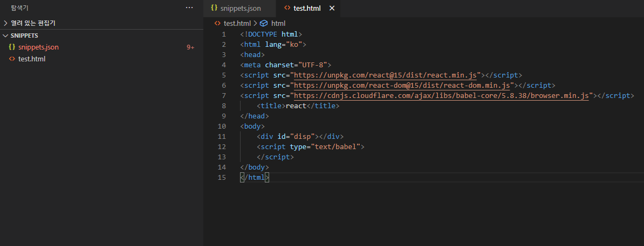Image resolution: width=644 pixels, height=246 pixels.
Task: Click line number 1 in the gutter
Action: (x=223, y=34)
